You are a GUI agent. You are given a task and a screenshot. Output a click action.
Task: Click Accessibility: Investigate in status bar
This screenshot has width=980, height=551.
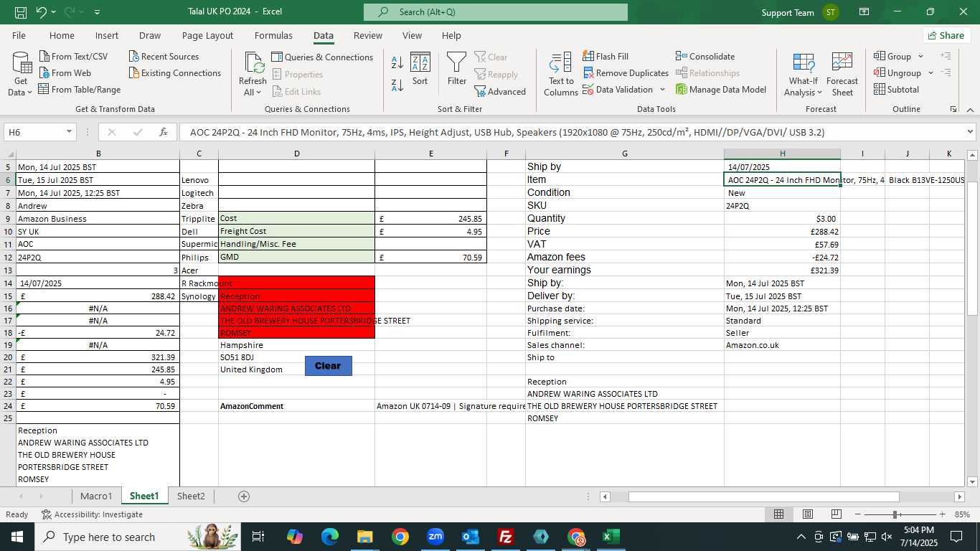(92, 514)
